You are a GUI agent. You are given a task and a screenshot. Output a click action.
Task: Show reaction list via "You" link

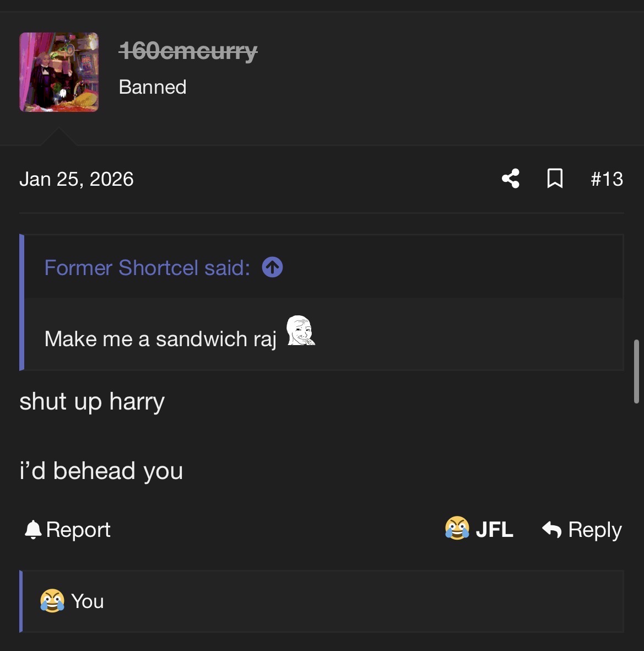(88, 601)
